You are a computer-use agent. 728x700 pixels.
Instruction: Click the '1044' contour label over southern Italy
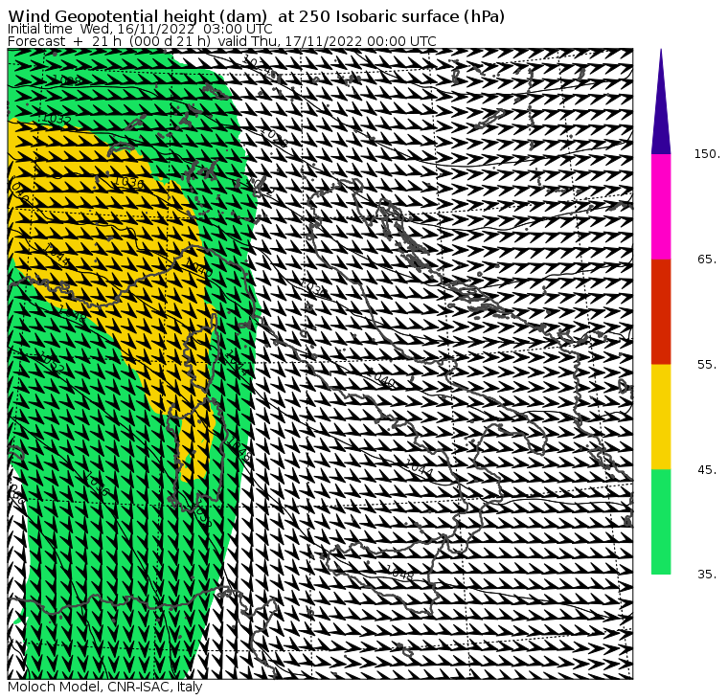(420, 468)
